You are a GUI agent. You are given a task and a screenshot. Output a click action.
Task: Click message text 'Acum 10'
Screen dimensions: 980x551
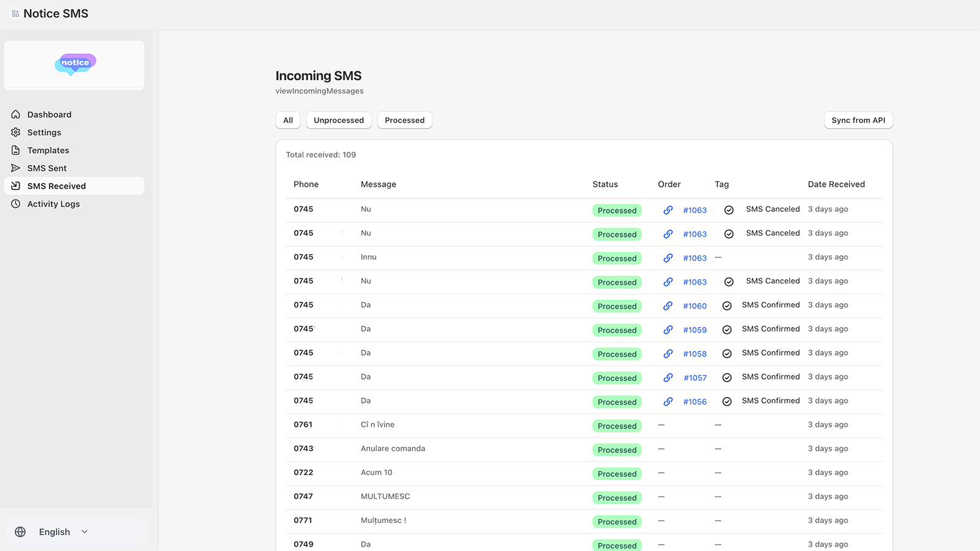(377, 473)
